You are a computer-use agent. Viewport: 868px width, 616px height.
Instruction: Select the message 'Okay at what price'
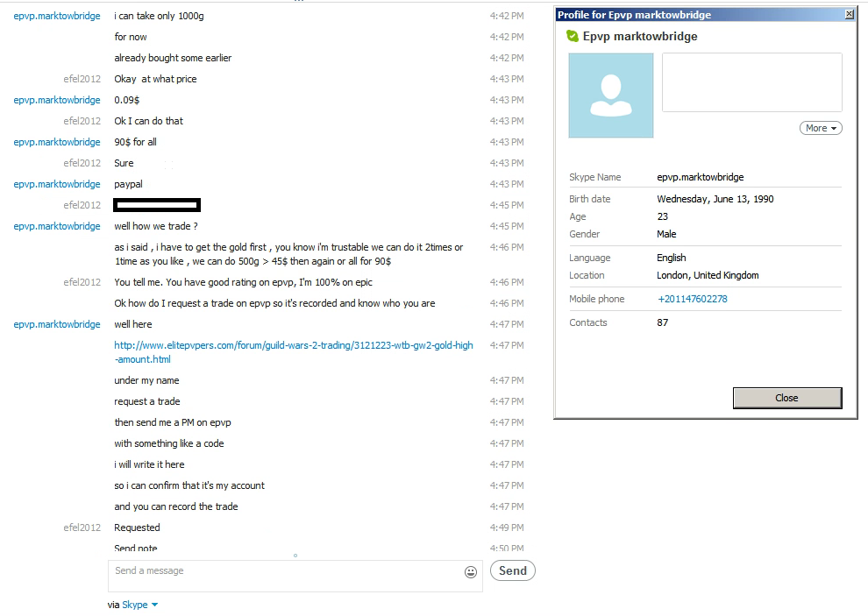click(x=155, y=79)
